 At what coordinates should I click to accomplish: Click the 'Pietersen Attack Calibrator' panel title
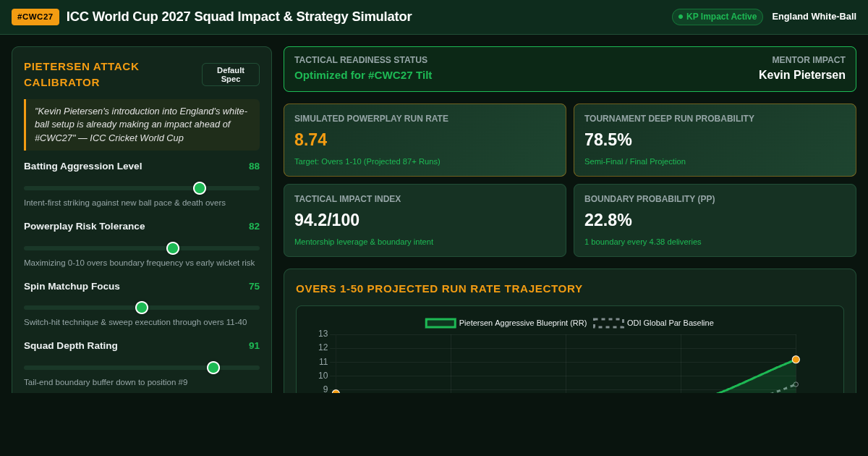click(82, 75)
